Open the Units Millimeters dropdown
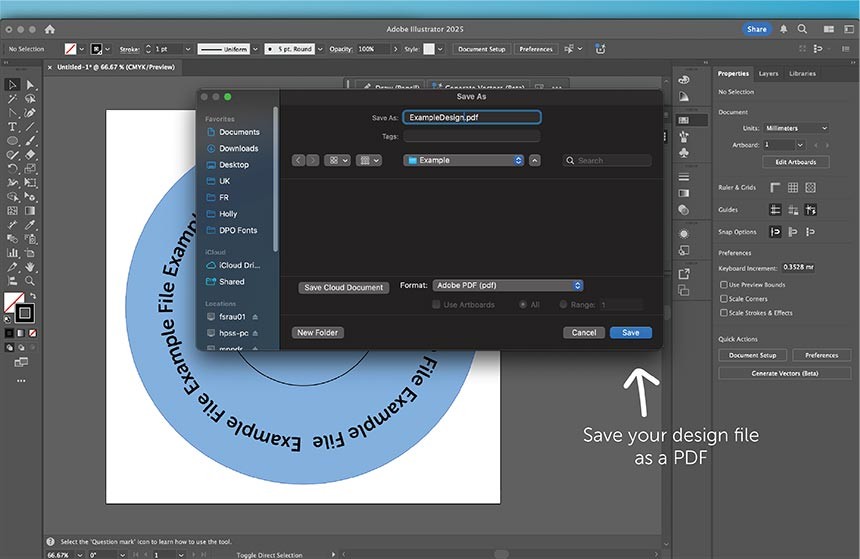Viewport: 860px width, 559px height. coord(795,128)
